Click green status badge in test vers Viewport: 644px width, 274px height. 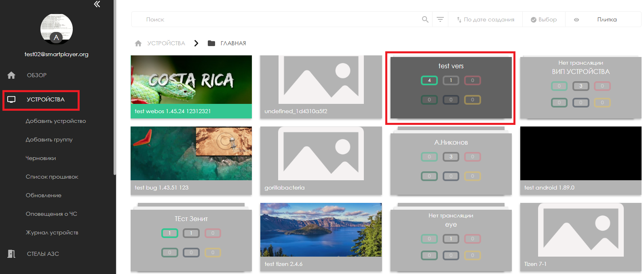click(429, 80)
